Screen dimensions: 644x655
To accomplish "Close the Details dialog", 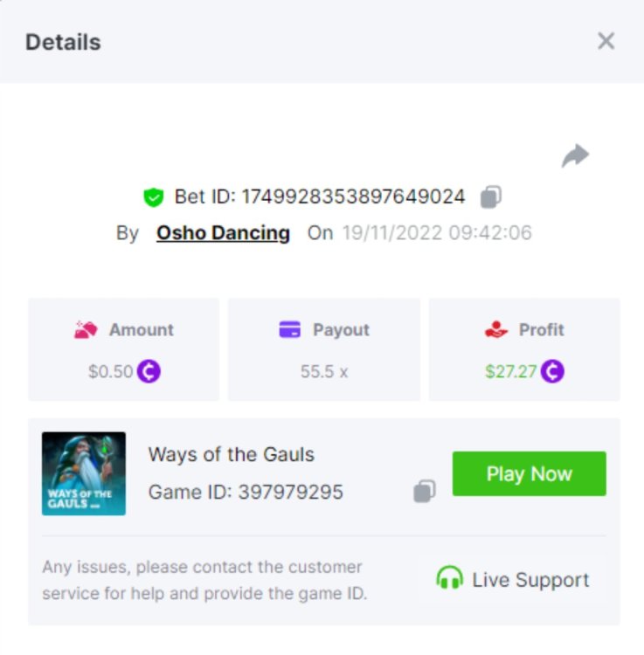I will [606, 41].
